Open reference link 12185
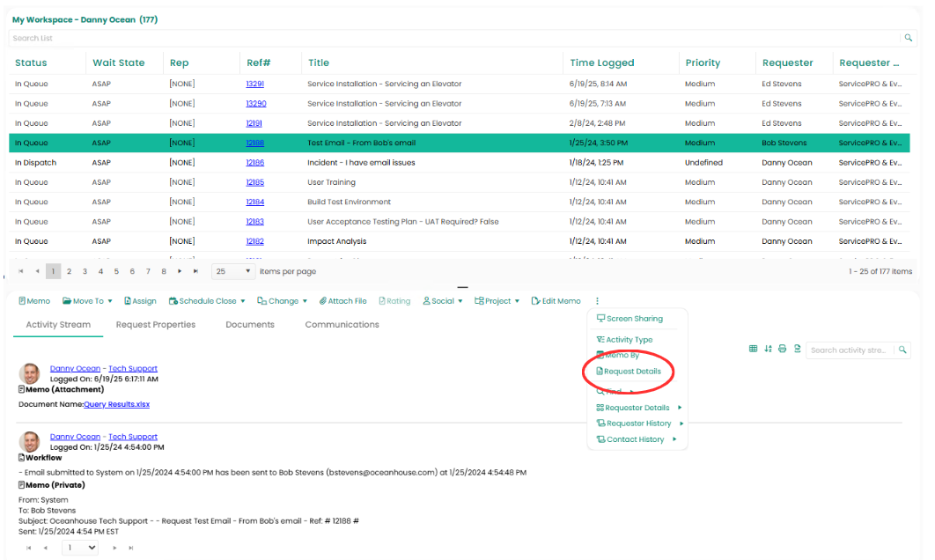The width and height of the screenshot is (935, 560). click(x=254, y=182)
